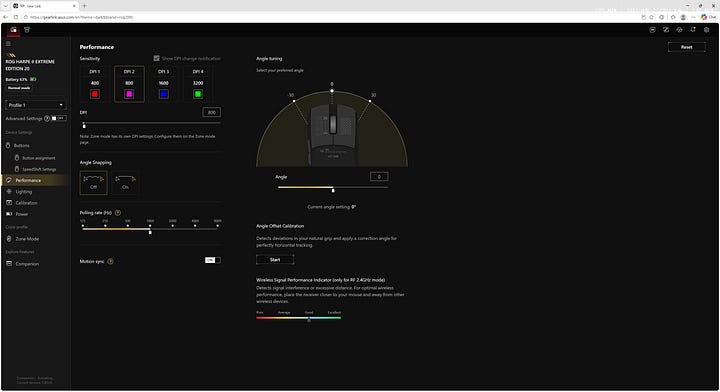The image size is (720, 392).
Task: Click the browser address bar URL
Action: tap(82, 17)
